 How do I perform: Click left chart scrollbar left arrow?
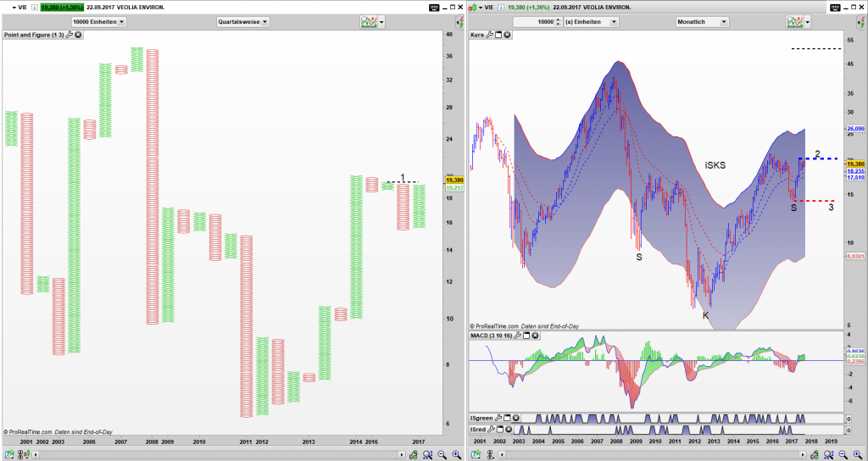(36, 454)
